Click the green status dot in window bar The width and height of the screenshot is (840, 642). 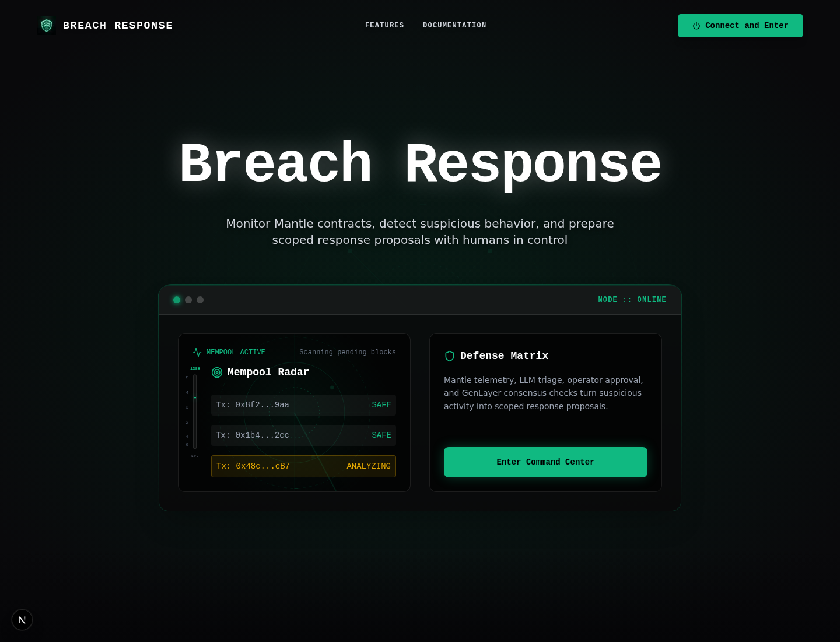177,300
